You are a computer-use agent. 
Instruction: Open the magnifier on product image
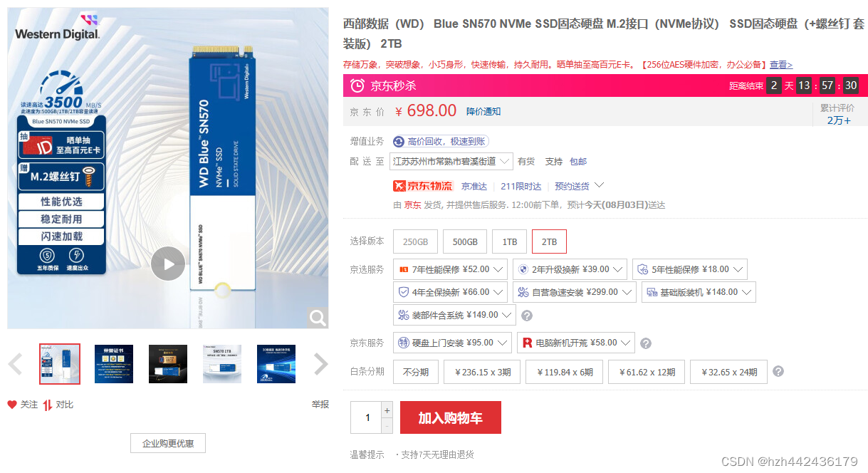[x=318, y=318]
